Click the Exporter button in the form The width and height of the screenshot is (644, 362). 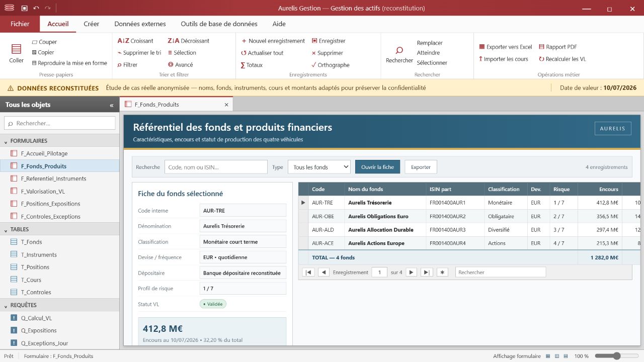(421, 167)
